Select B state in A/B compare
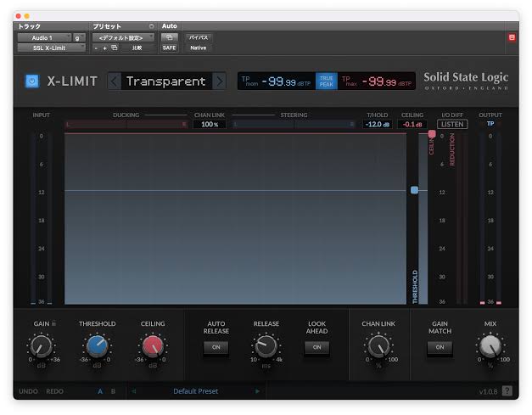Screen dimensions: 532x415 (113, 391)
